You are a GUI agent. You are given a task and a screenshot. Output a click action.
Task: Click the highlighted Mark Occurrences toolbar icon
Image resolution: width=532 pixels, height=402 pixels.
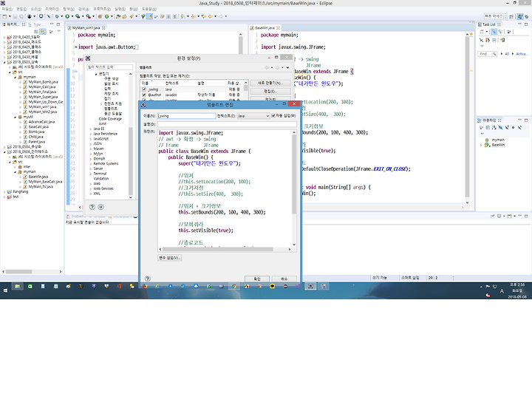click(x=149, y=16)
